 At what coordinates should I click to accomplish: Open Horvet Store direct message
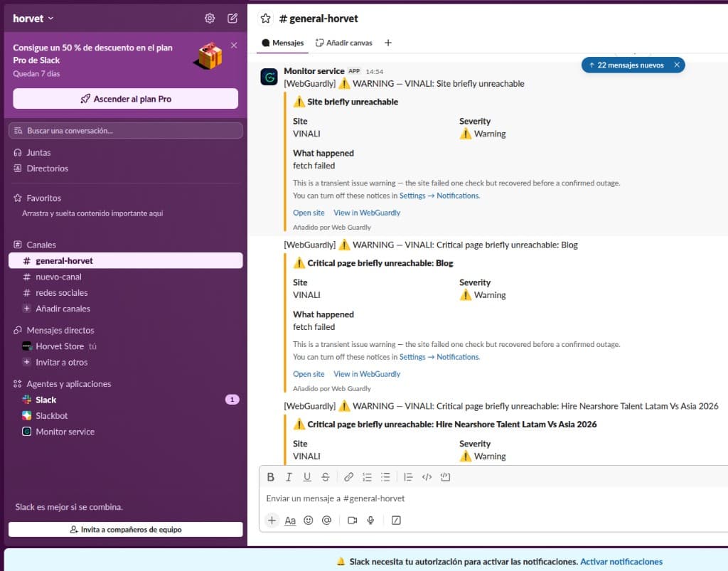(x=60, y=346)
